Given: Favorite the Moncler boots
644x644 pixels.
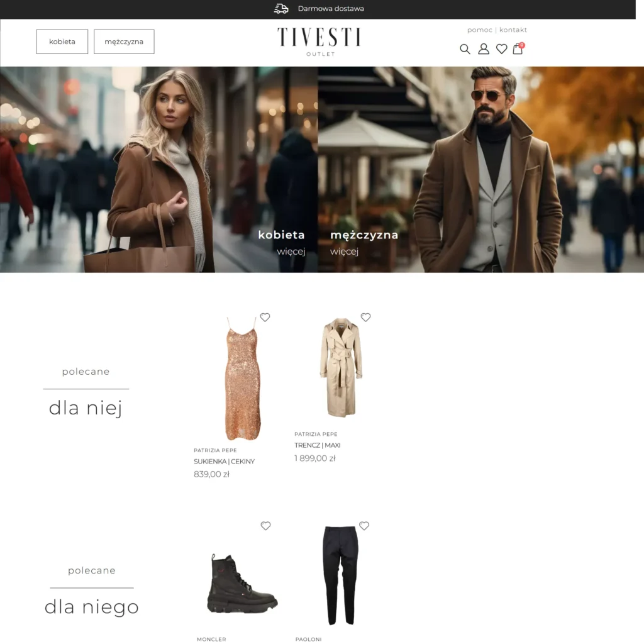Looking at the screenshot, I should [266, 526].
